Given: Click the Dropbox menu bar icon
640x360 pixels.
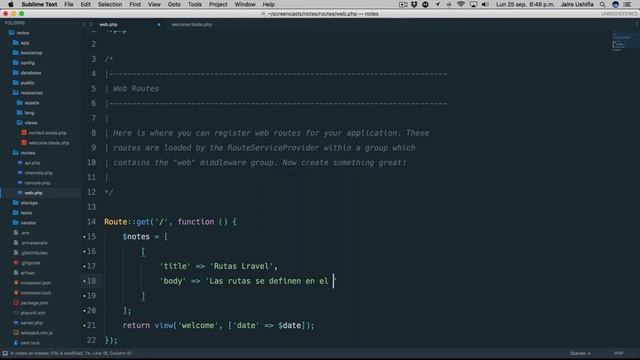Looking at the screenshot, I should point(414,4).
